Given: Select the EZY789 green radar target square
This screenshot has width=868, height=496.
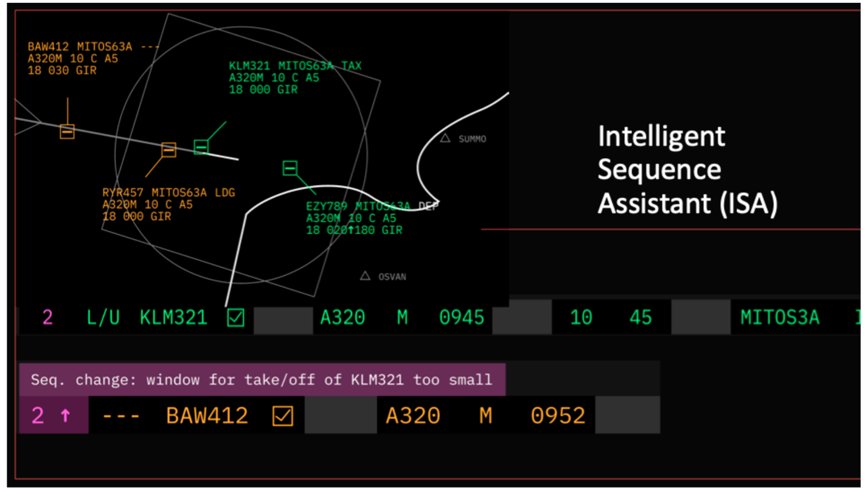Looking at the screenshot, I should [x=290, y=168].
